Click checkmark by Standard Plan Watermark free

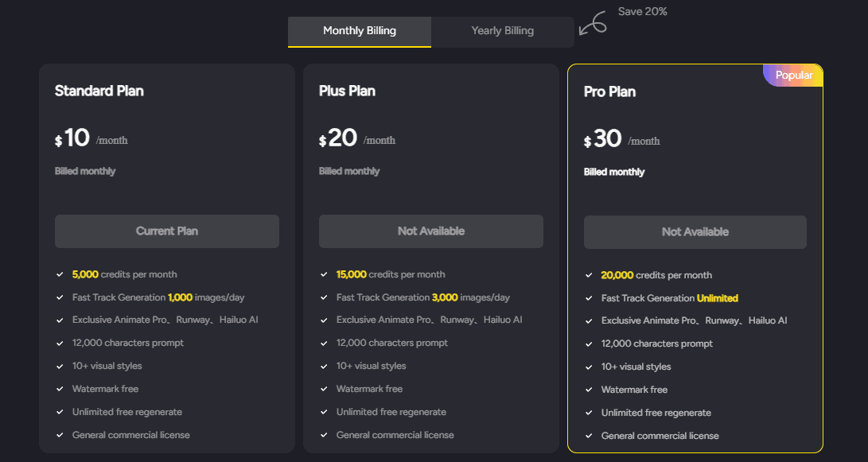click(x=60, y=389)
